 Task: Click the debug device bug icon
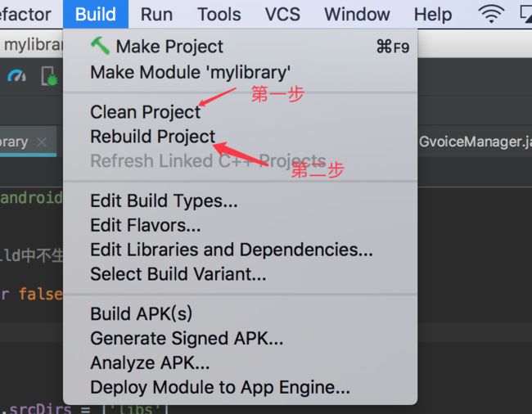(x=50, y=76)
